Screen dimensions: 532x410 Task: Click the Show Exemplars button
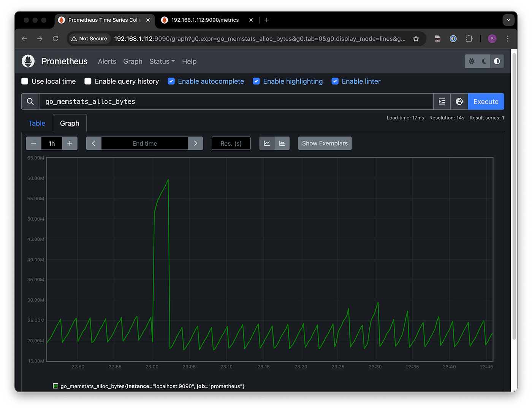(x=325, y=143)
